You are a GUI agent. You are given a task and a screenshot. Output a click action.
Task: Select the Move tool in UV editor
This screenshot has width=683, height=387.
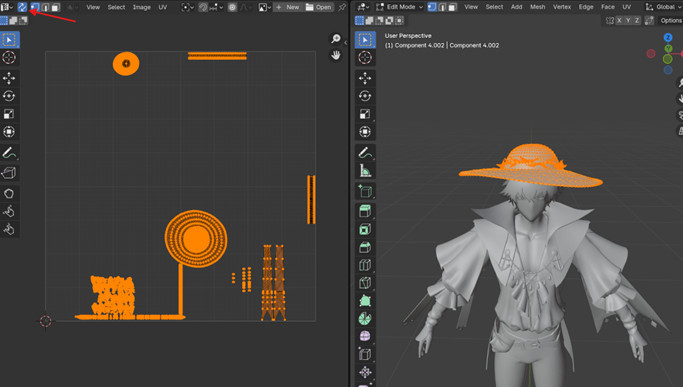coord(9,78)
